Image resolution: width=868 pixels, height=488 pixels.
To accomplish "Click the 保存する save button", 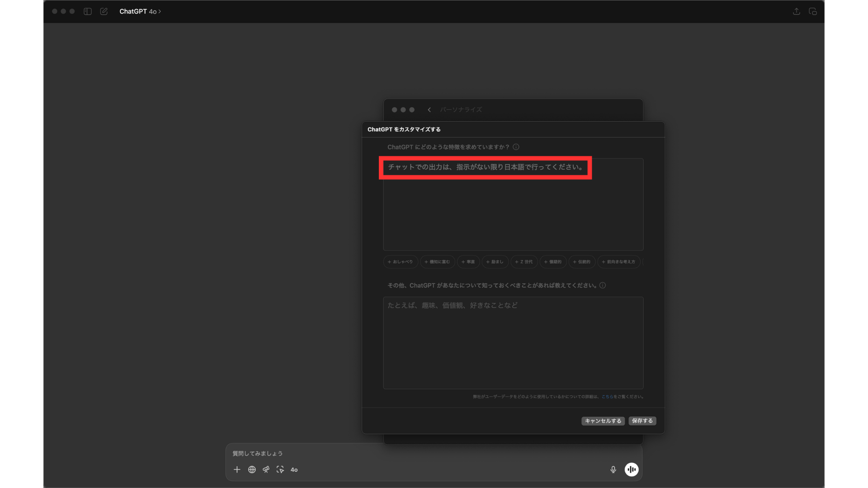I will click(642, 421).
